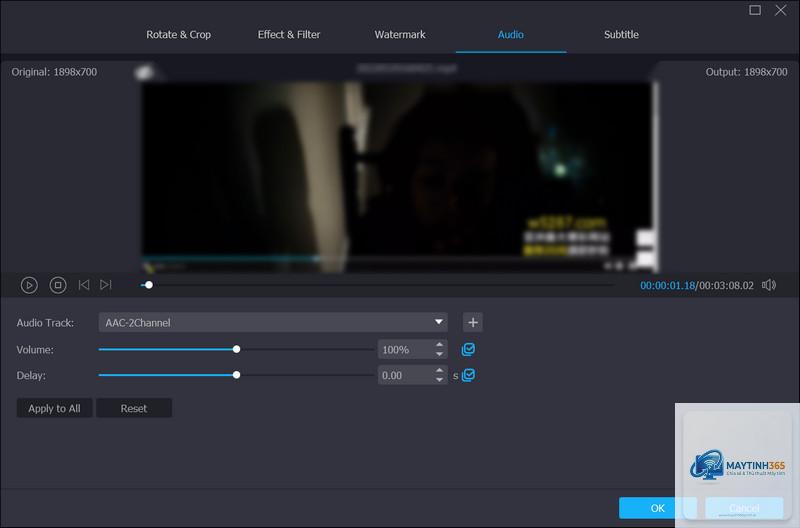Decrease delay with down stepper arrow

(439, 380)
